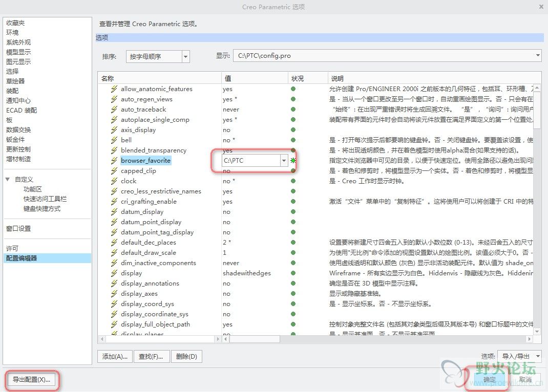Click the 删除(D) button
The image size is (548, 392).
tap(186, 356)
